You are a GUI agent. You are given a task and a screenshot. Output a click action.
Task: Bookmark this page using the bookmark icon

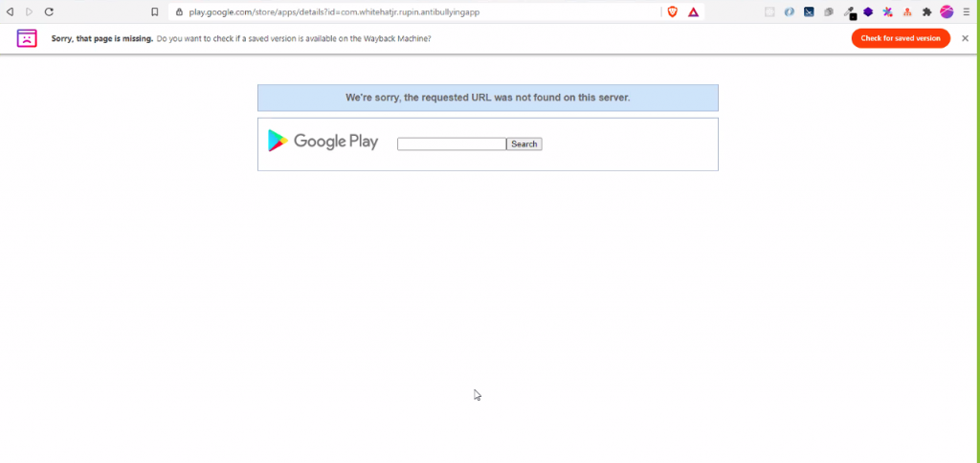[x=155, y=11]
